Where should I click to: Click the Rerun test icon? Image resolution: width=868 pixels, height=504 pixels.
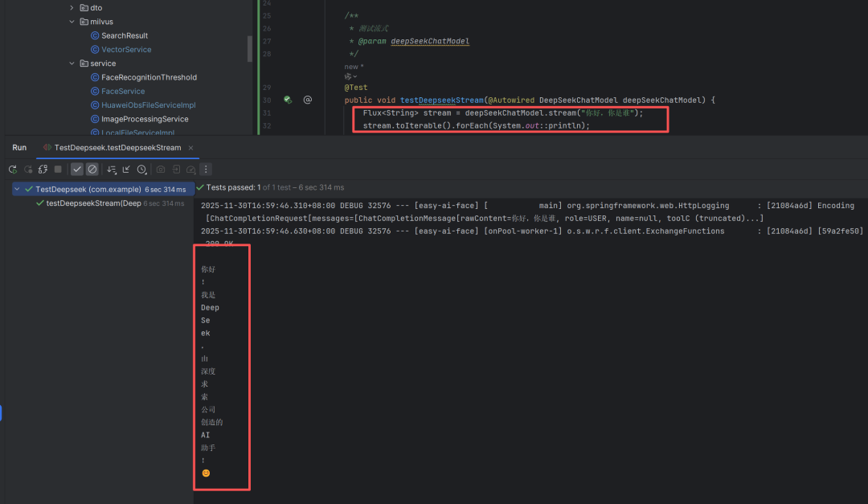[13, 170]
